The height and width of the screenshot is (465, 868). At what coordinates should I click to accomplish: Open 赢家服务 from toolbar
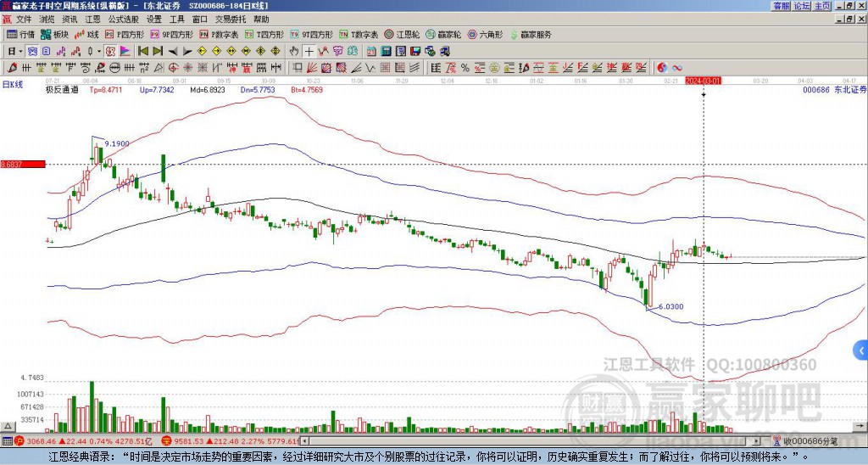tap(531, 34)
